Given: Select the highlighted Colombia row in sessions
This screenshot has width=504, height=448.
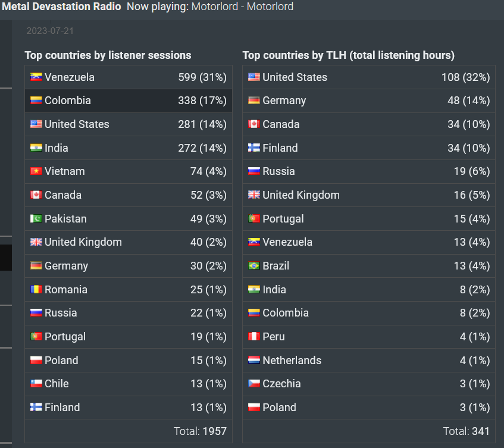Looking at the screenshot, I should click(x=129, y=101).
